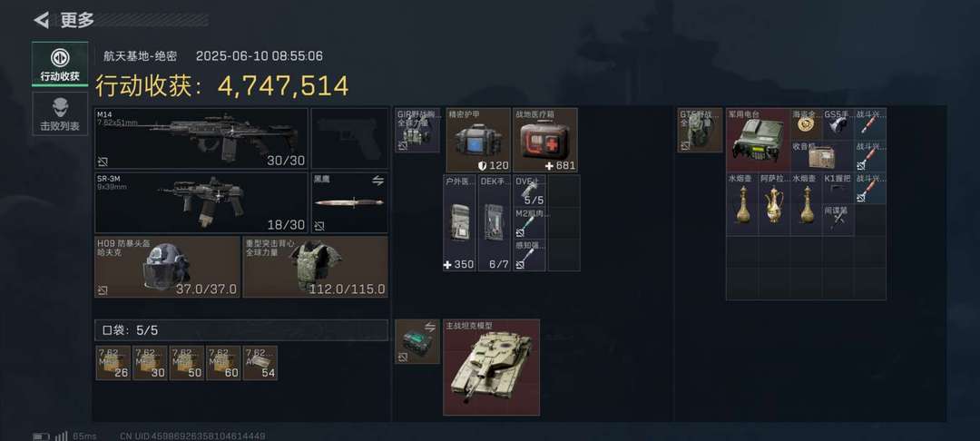Select the M14 rifle slot
The width and height of the screenshot is (980, 441).
click(201, 138)
